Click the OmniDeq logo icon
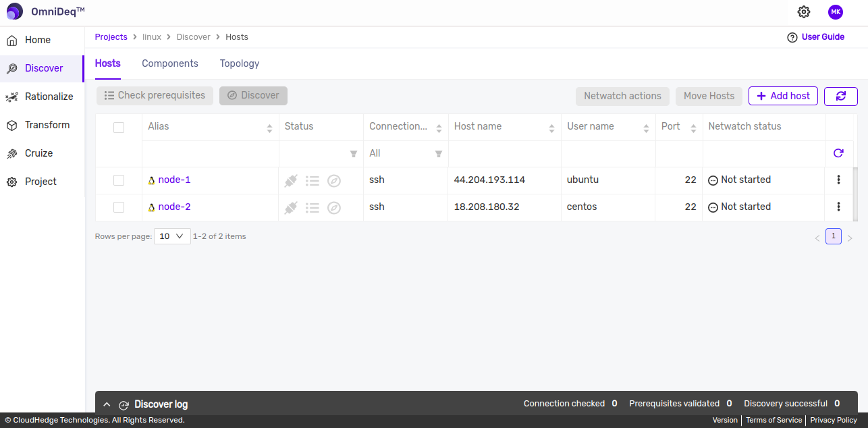 [15, 11]
